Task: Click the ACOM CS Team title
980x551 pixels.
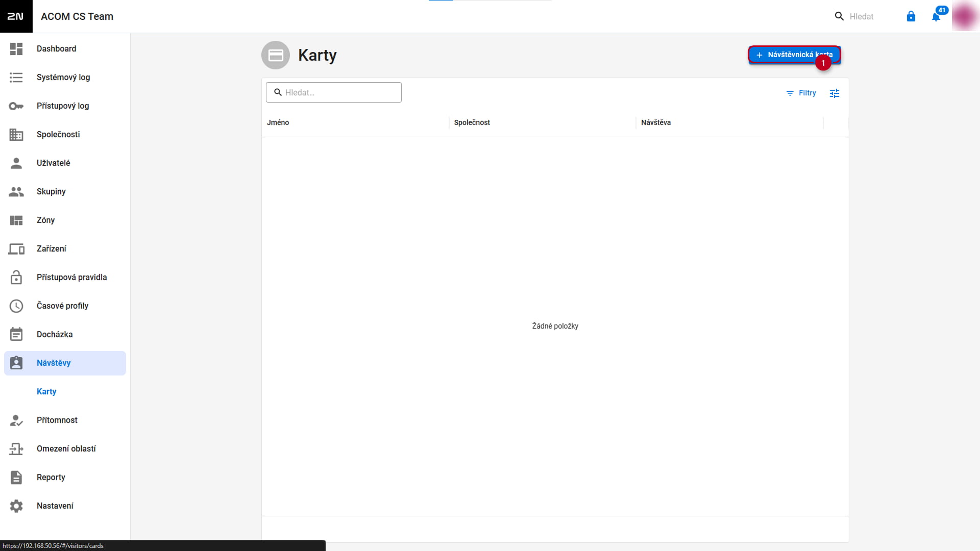Action: [x=77, y=16]
